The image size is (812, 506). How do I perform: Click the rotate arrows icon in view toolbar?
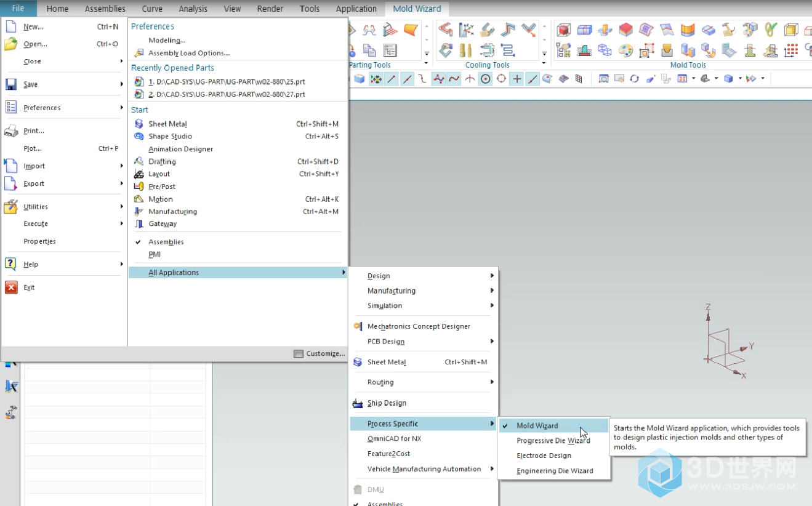pos(634,79)
